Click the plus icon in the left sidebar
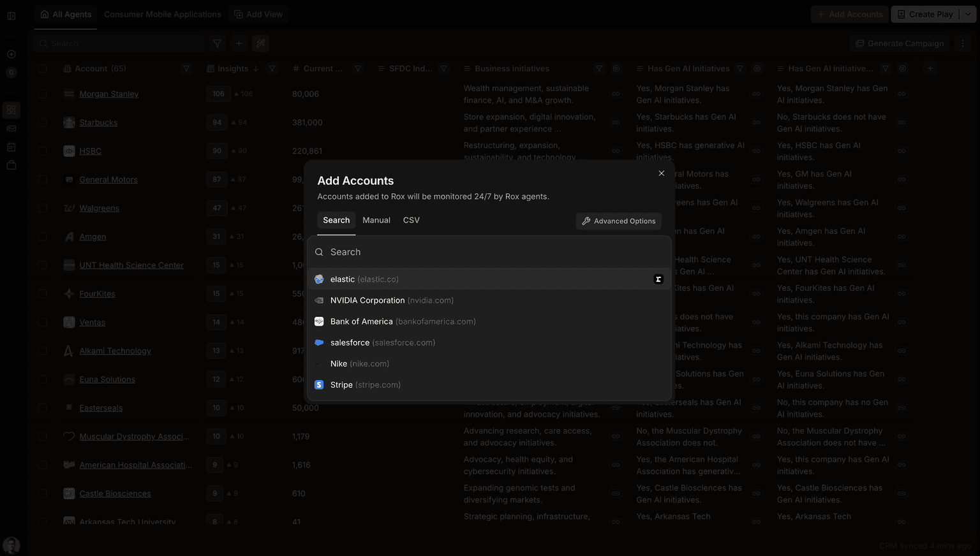 (11, 54)
